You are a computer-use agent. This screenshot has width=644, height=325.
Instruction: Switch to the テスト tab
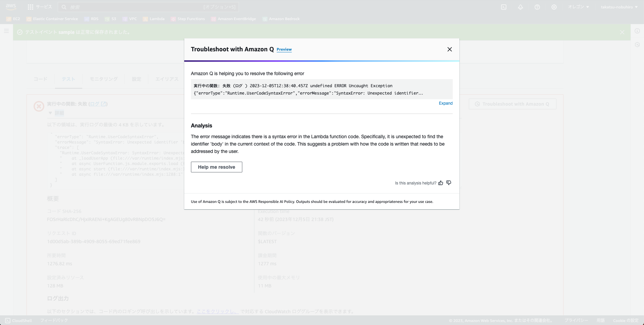click(68, 79)
